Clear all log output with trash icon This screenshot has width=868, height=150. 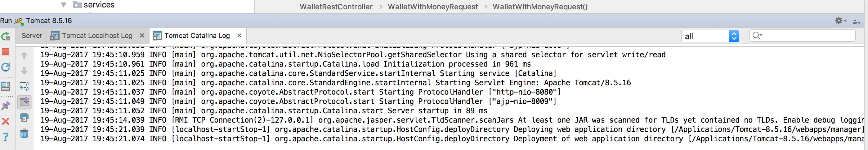point(24,134)
